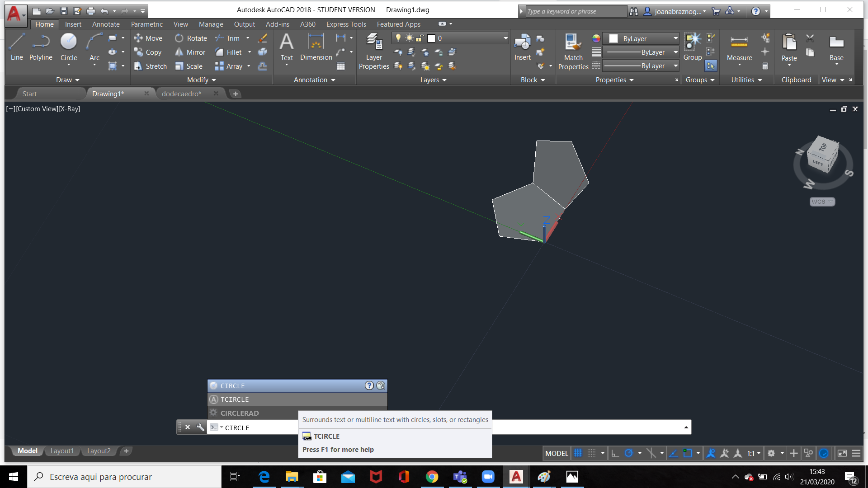This screenshot has height=488, width=868.
Task: Expand the Modify panel flyout
Action: [x=202, y=80]
